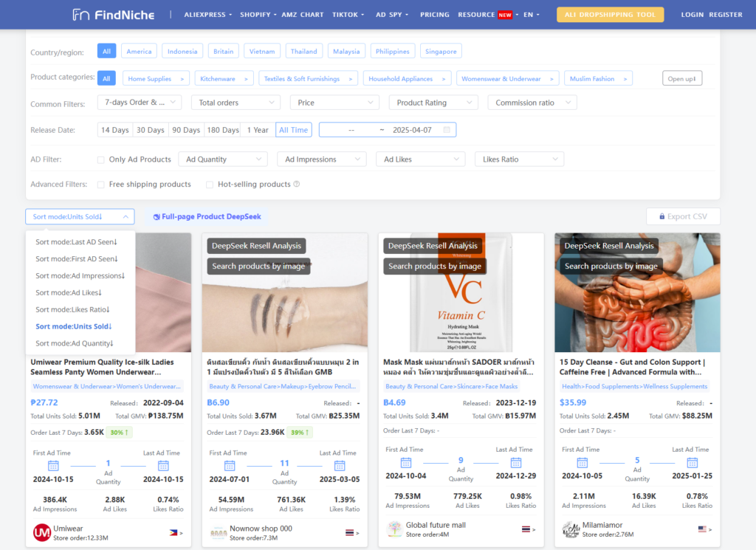The height and width of the screenshot is (550, 756).
Task: Click the Global future mall store avatar
Action: pyautogui.click(x=394, y=529)
